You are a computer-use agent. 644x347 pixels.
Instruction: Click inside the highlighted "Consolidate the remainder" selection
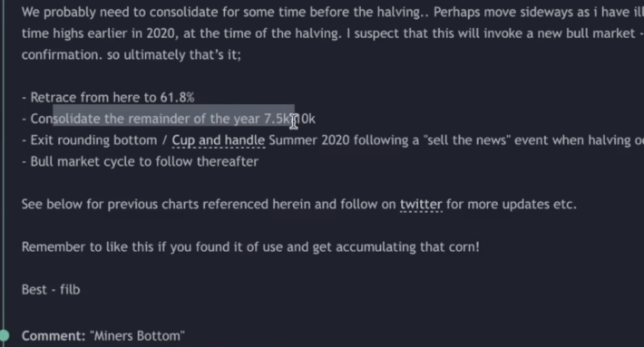(173, 119)
